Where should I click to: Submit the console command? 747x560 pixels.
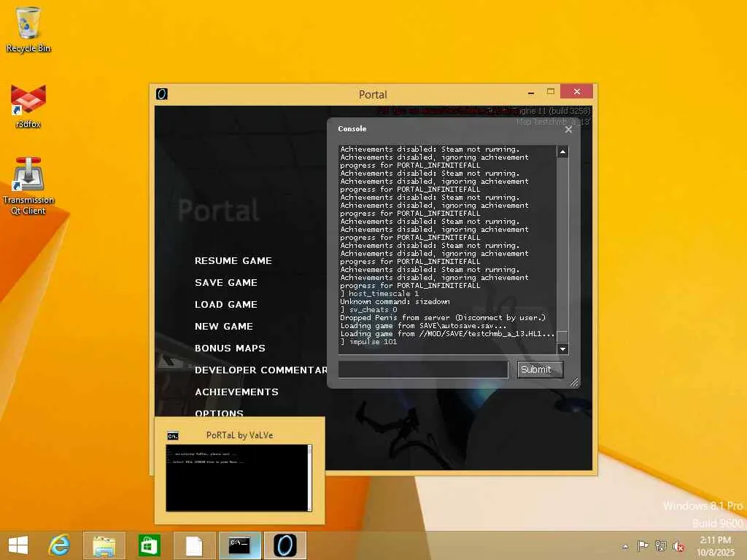(x=541, y=370)
